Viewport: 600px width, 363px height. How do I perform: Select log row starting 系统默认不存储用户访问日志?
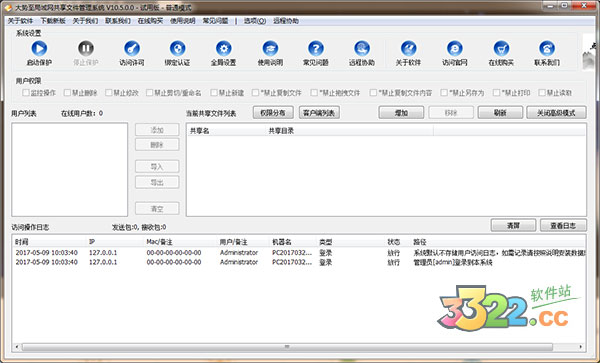pos(299,253)
